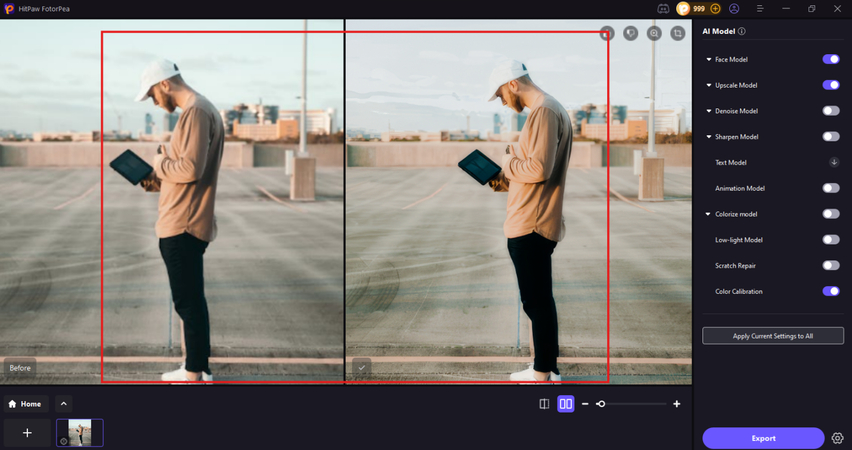The height and width of the screenshot is (450, 852).
Task: Enable the Denoise Model toggle
Action: click(831, 111)
